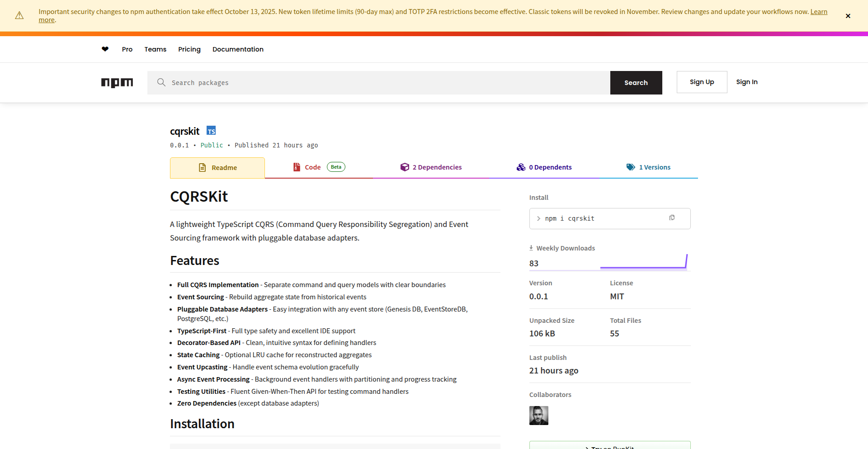The width and height of the screenshot is (868, 449).
Task: Open the Sign In link
Action: coord(746,82)
